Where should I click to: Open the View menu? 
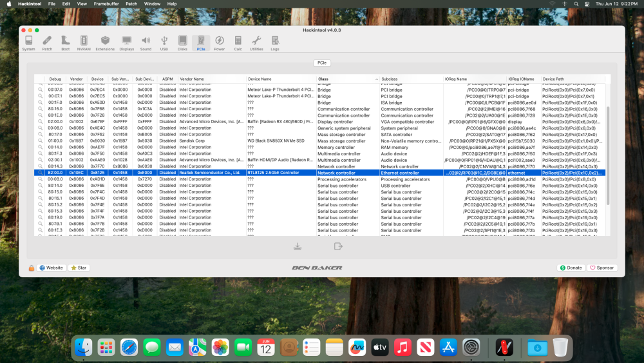tap(82, 4)
